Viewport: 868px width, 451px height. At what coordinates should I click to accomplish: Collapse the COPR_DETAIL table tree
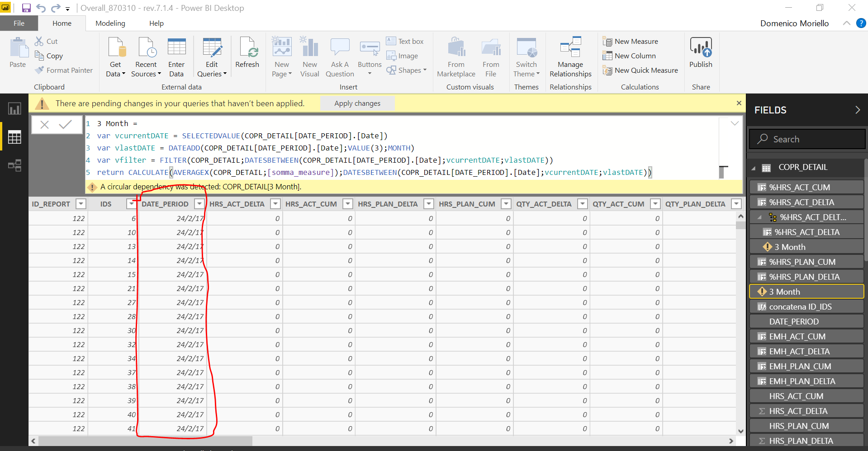point(753,168)
